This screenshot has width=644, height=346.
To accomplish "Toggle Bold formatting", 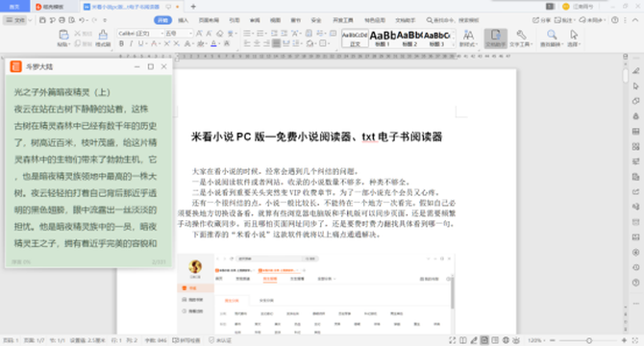I will (121, 43).
